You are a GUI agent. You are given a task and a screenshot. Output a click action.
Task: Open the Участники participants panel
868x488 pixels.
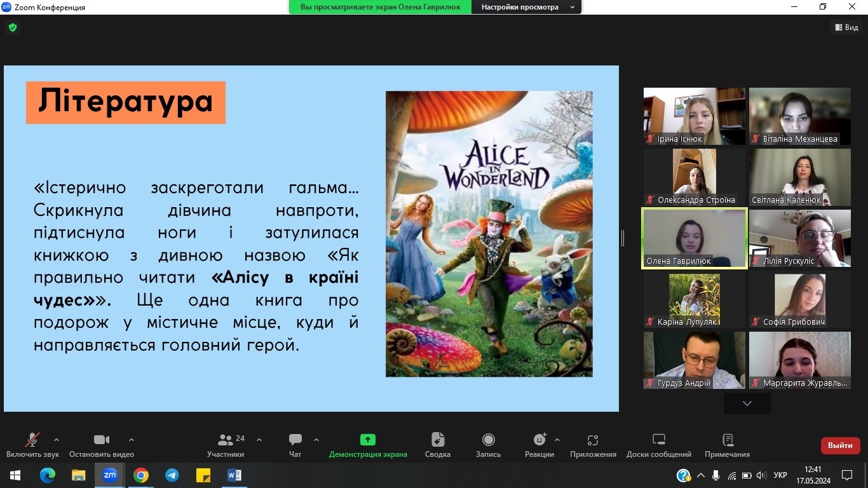tap(226, 445)
